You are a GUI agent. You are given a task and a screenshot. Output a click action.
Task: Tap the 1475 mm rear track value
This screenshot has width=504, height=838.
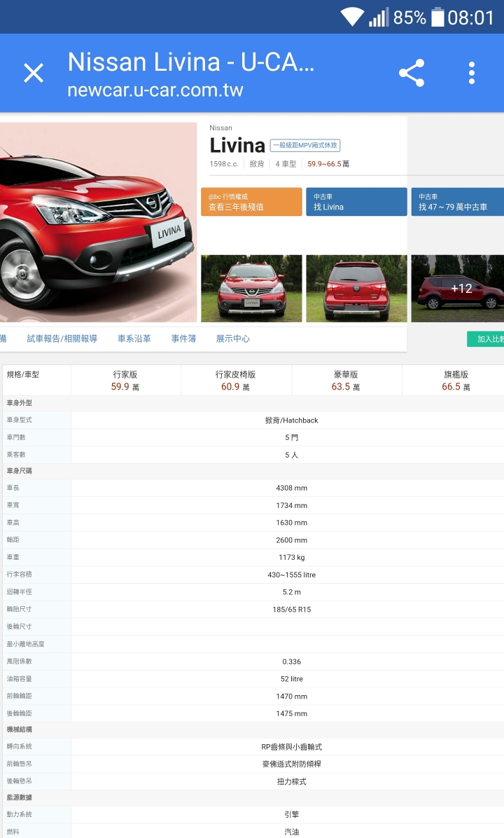tap(291, 713)
